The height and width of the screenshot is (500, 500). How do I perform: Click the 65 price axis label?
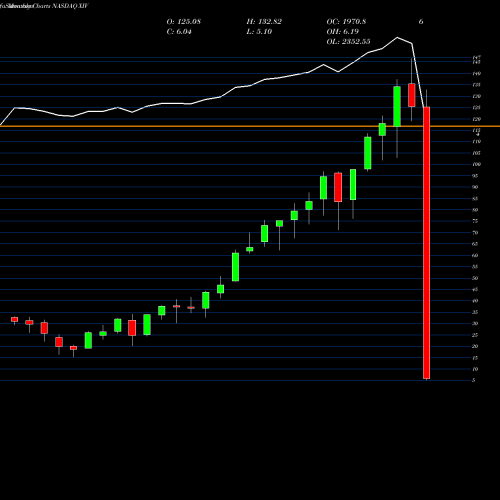475,244
